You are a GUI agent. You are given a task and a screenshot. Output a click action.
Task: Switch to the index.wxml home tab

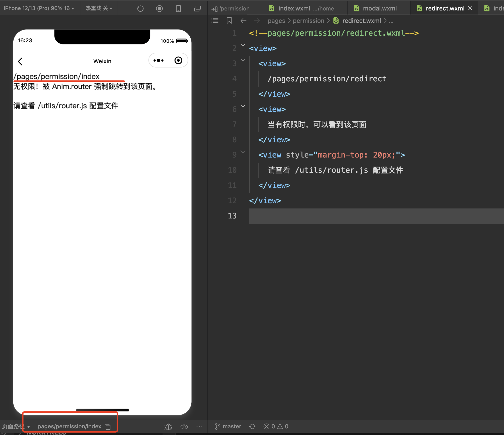(x=305, y=8)
